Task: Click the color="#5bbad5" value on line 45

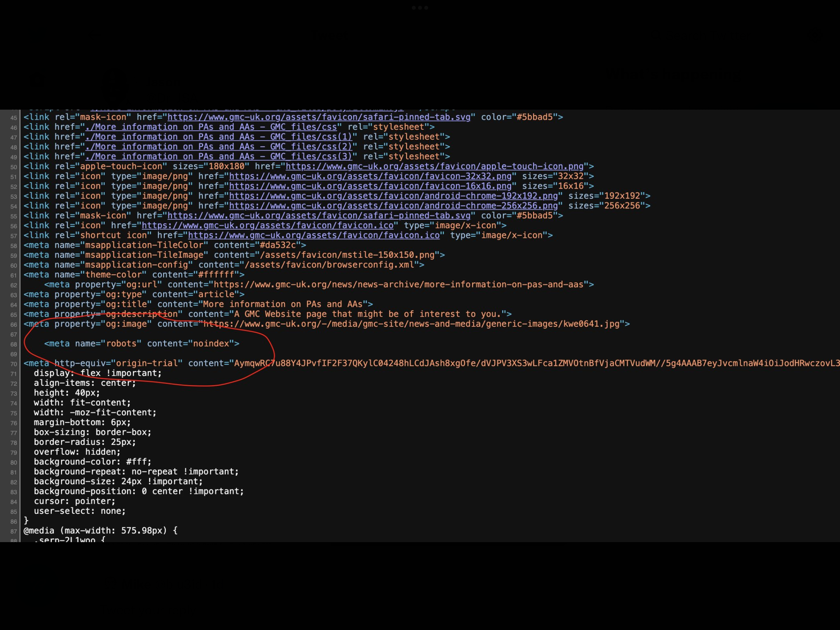Action: (x=534, y=117)
